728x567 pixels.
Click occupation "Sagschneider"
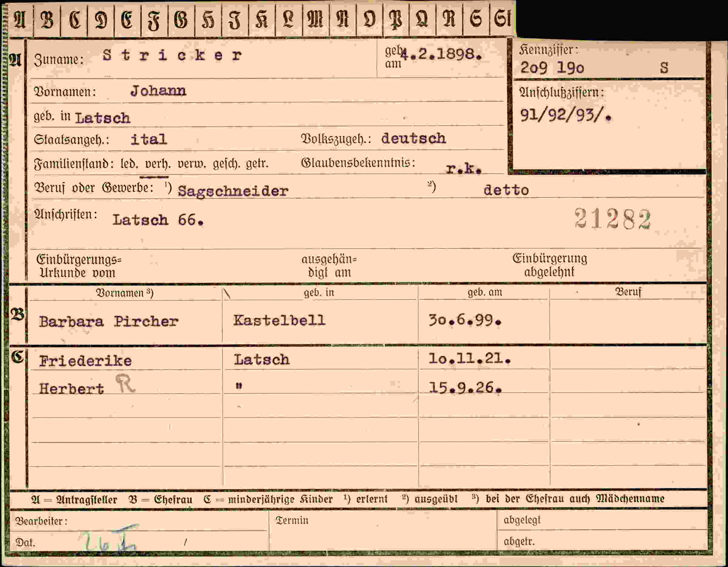233,191
